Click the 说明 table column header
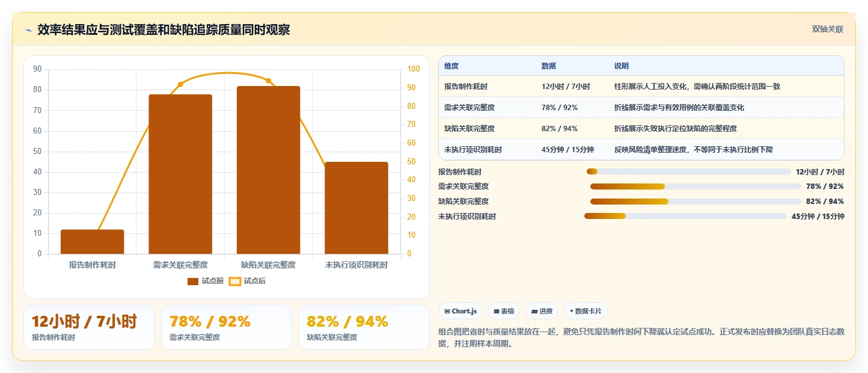 [622, 66]
